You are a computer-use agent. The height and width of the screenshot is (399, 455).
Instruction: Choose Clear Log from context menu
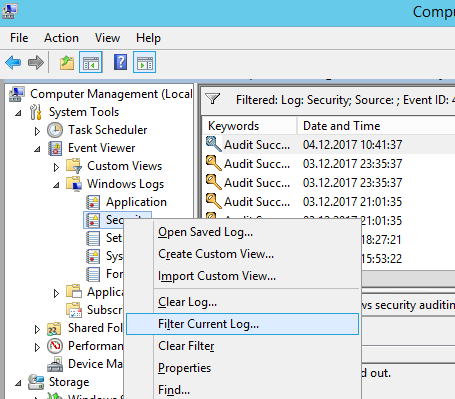[242, 302]
